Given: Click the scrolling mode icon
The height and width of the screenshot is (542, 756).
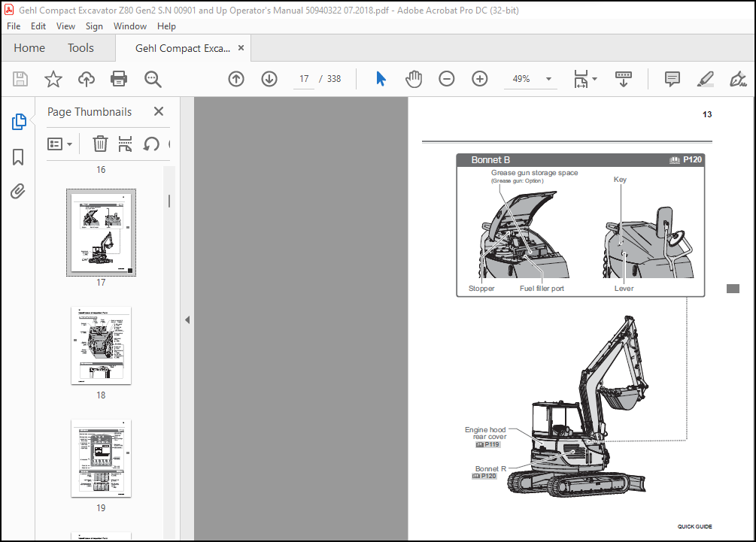Looking at the screenshot, I should point(624,79).
